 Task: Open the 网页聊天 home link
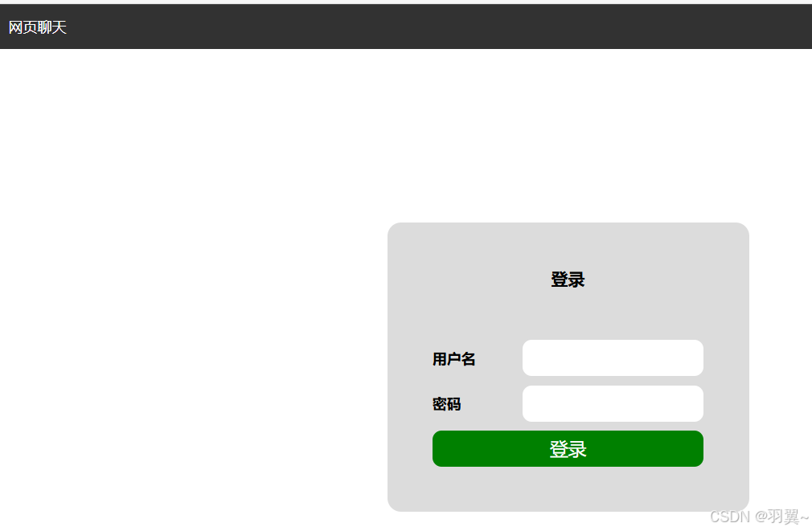click(x=37, y=27)
